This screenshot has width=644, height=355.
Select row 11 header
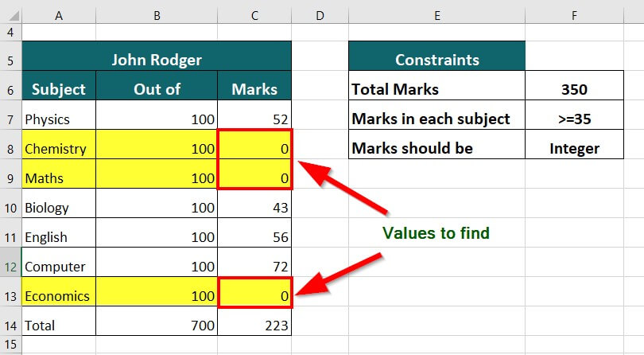(10, 232)
